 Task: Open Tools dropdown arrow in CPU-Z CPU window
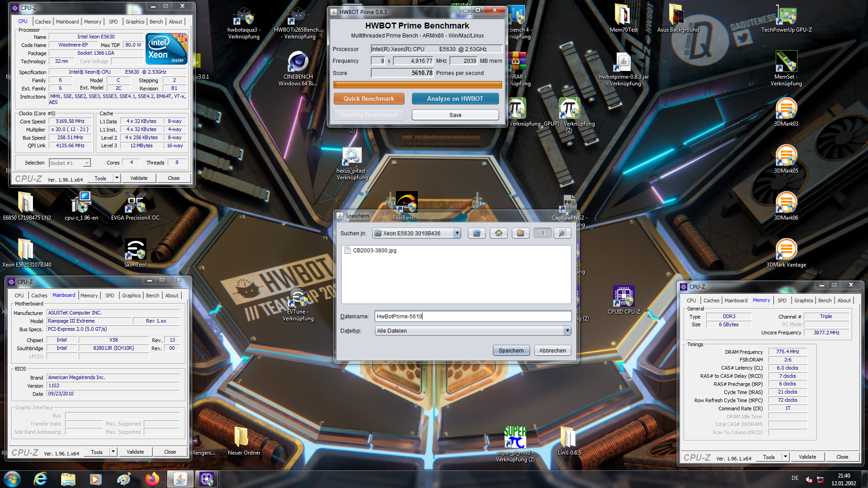click(117, 178)
